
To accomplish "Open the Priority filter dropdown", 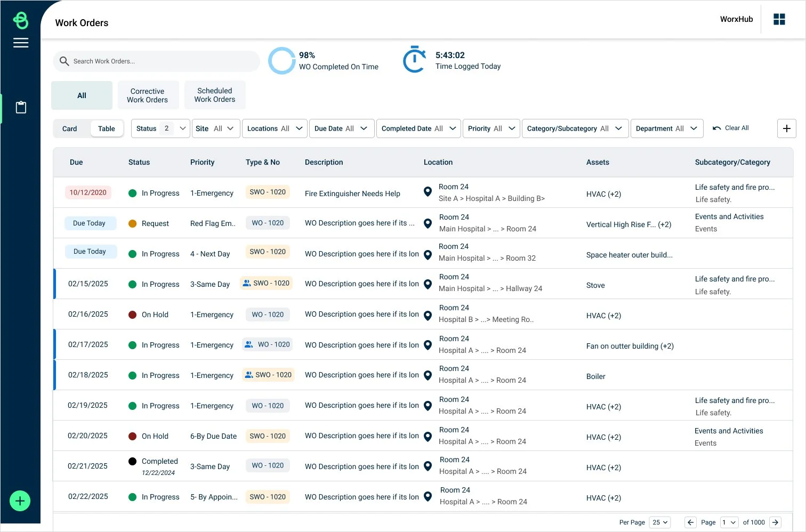I will pyautogui.click(x=491, y=128).
